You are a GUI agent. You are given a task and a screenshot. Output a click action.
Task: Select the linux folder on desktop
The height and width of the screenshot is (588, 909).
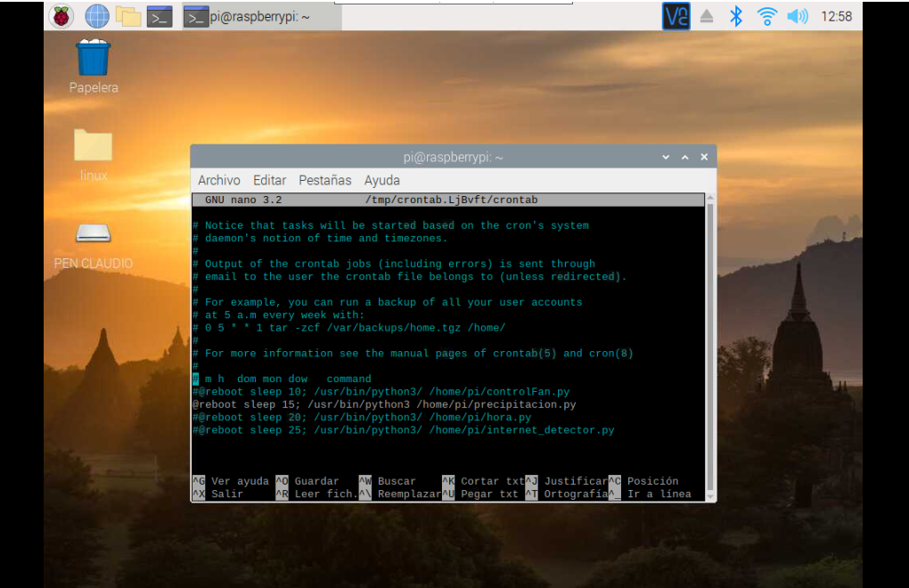coord(93,146)
